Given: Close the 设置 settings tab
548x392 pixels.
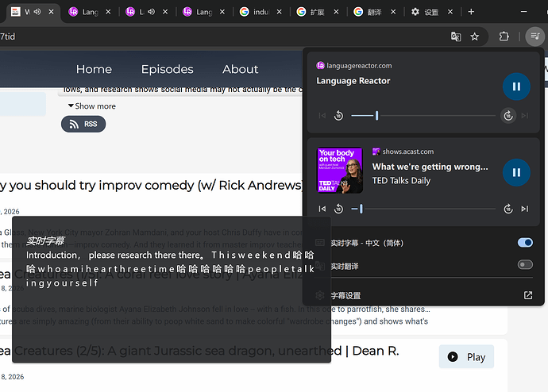Looking at the screenshot, I should (450, 12).
